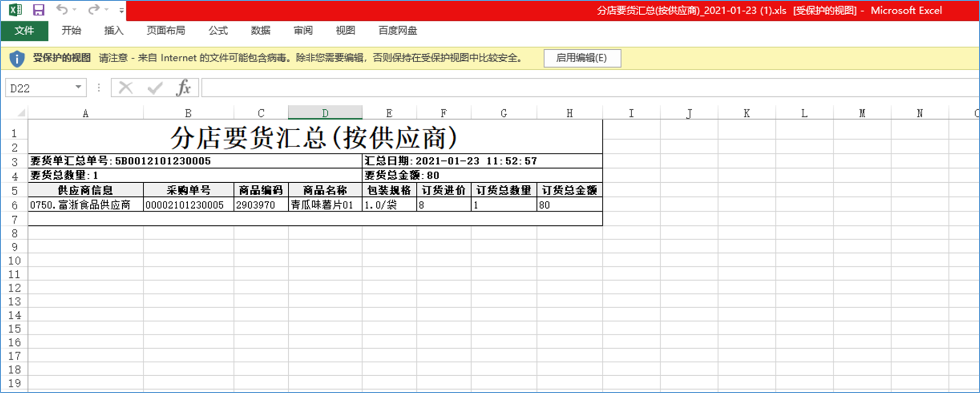The height and width of the screenshot is (393, 980).
Task: Click the Protected View shield icon
Action: point(17,58)
